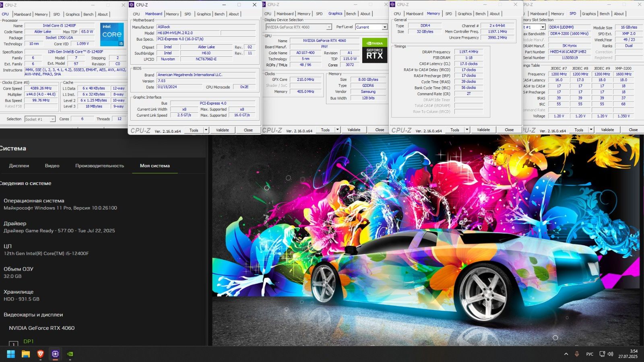Open the Windows Start menu

point(11,354)
